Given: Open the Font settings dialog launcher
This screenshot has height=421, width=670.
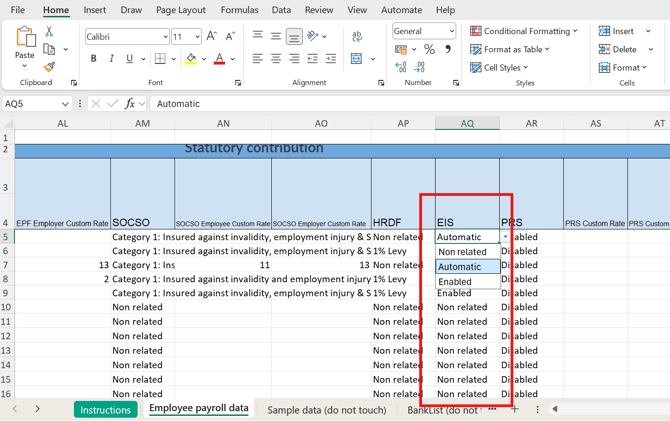Looking at the screenshot, I should pyautogui.click(x=238, y=83).
